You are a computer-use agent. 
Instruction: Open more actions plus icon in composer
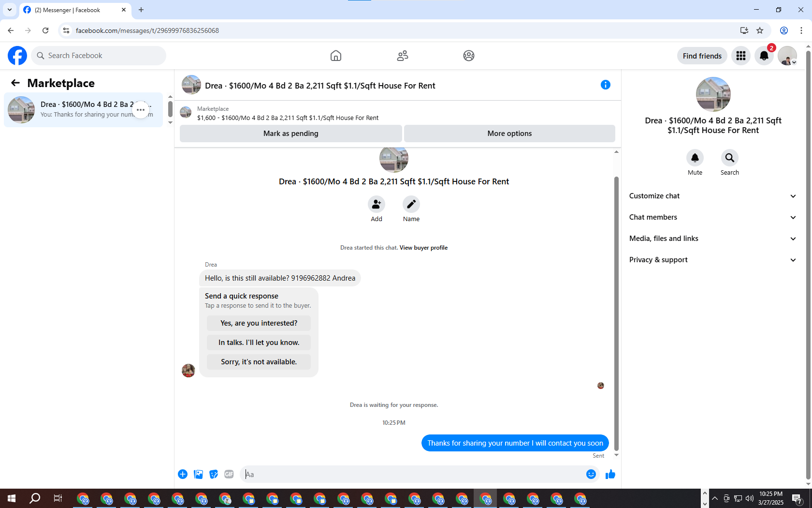pos(183,474)
